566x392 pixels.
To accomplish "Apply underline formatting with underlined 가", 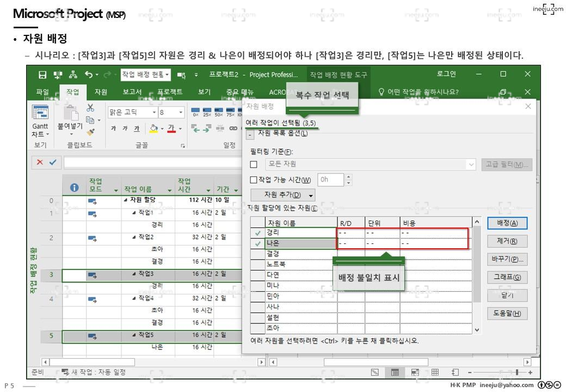I will 137,128.
